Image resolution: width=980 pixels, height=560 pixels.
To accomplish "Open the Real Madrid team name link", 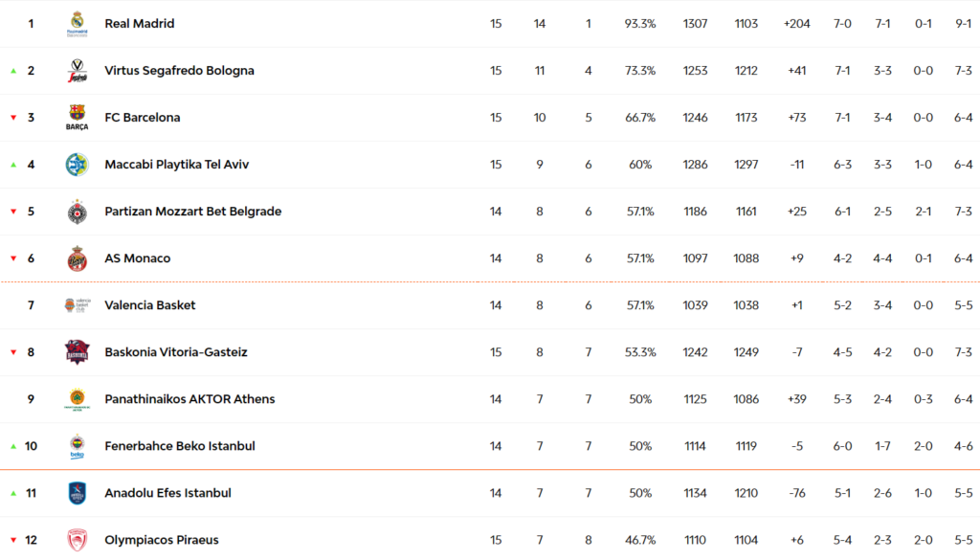I will [139, 23].
